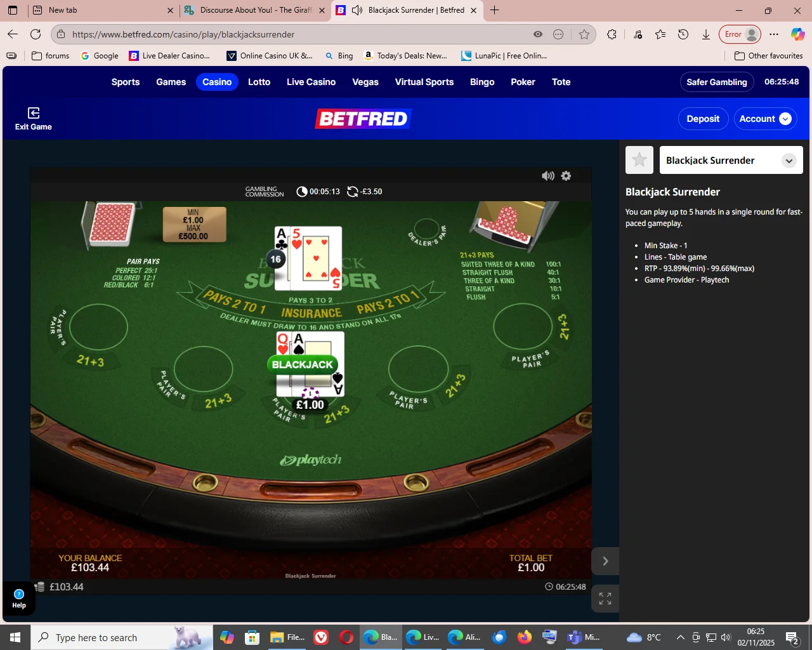
Task: Go back in the browser
Action: coord(13,34)
